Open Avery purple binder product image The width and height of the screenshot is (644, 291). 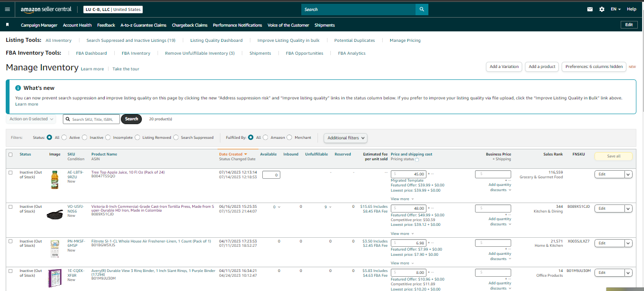pos(55,278)
